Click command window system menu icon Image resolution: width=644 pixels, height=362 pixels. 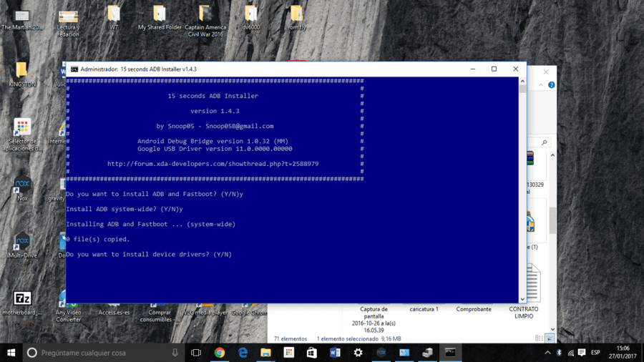pos(74,69)
